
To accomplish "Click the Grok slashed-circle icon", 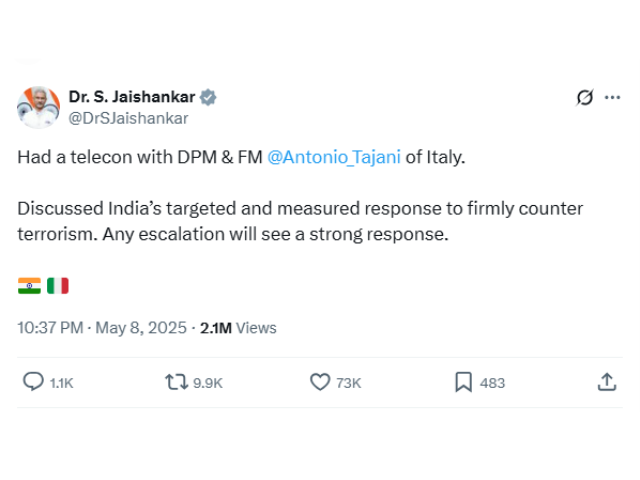I will click(x=585, y=98).
